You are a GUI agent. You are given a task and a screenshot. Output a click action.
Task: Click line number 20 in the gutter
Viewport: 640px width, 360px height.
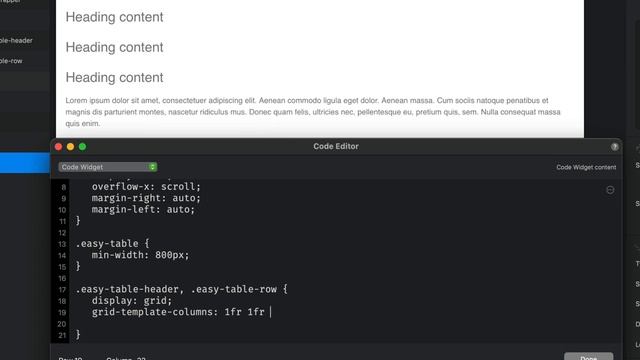click(62, 324)
